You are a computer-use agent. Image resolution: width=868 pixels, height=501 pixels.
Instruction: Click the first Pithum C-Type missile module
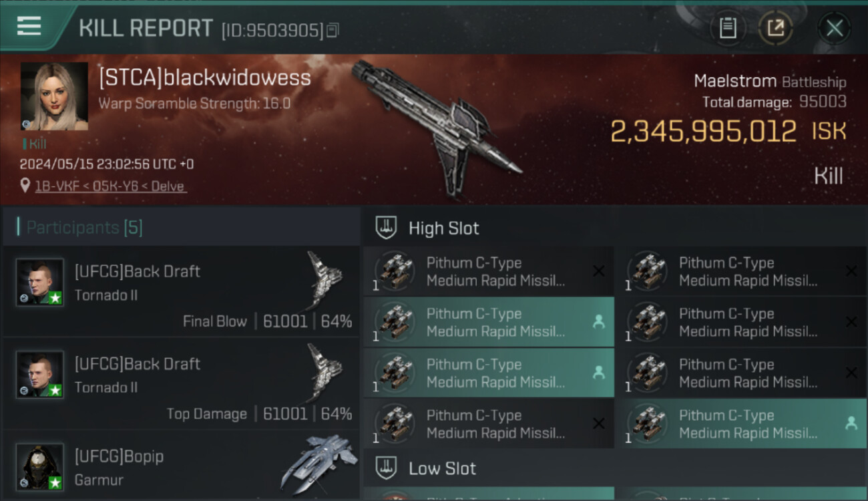[489, 271]
